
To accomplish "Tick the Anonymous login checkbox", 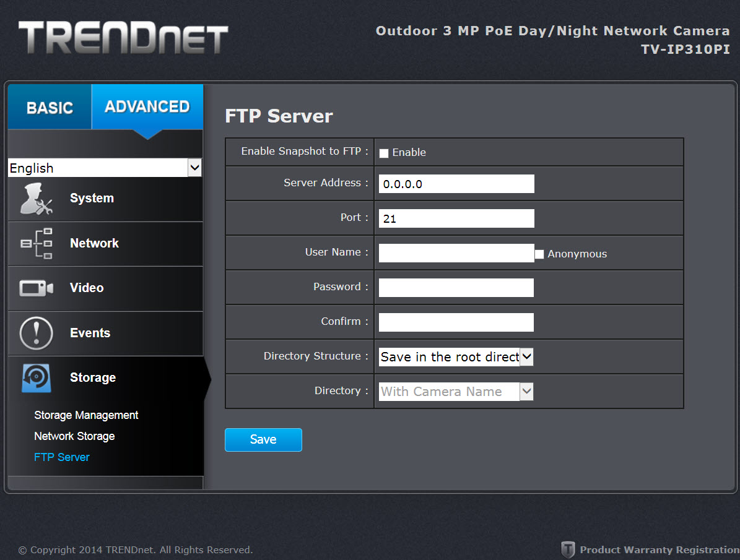I will pos(539,254).
